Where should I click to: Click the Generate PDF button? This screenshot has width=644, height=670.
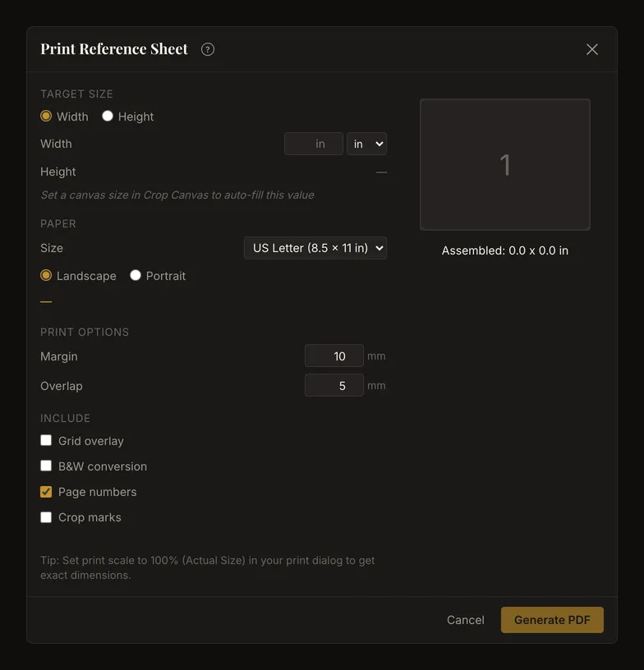552,620
